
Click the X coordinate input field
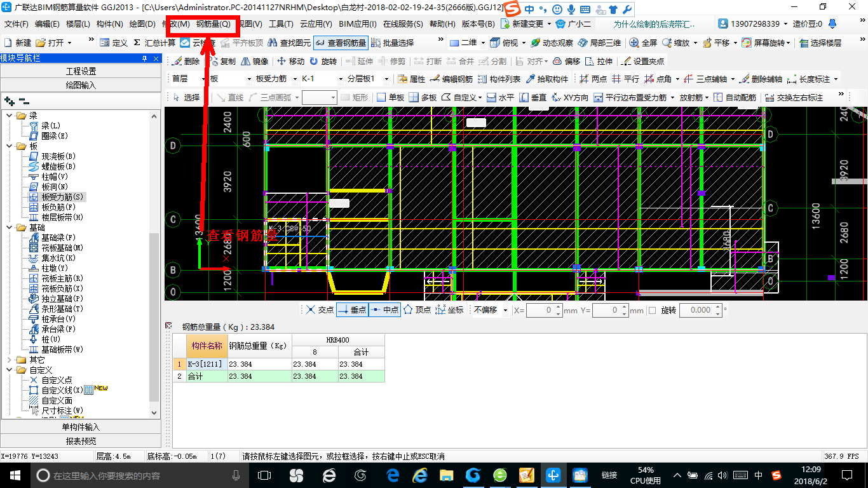click(544, 310)
